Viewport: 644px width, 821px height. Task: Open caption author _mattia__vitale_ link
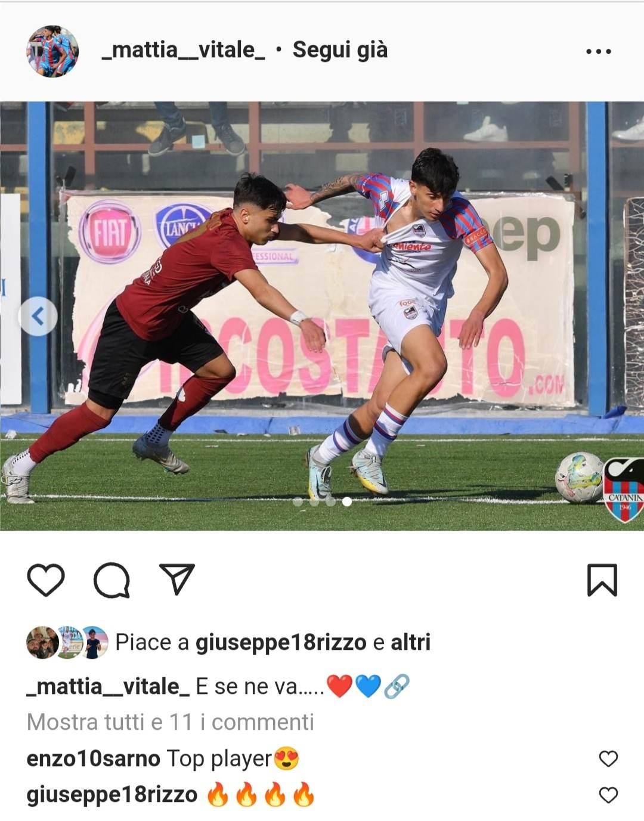109,686
